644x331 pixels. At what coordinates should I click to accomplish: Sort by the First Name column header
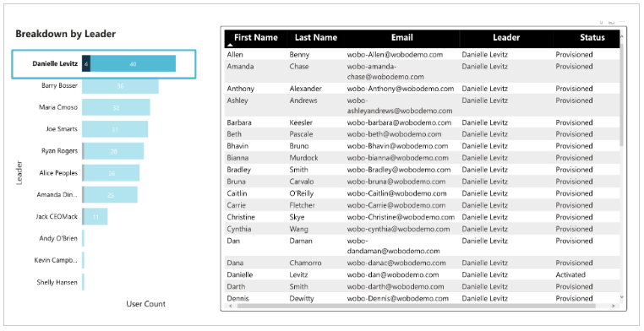tap(256, 37)
